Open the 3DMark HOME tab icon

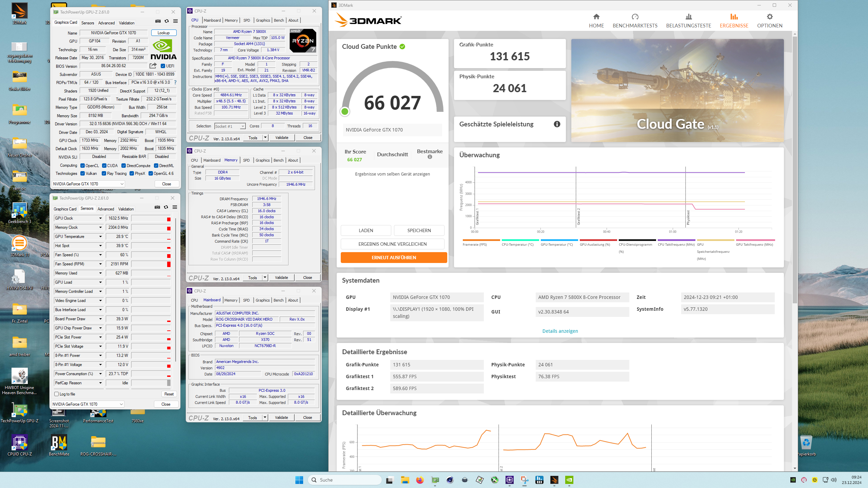(x=596, y=17)
